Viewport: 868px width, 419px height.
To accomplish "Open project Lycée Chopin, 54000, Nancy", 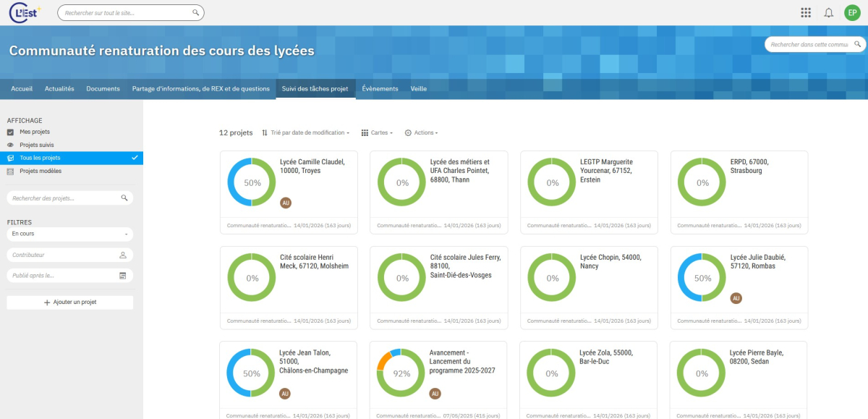I will click(610, 261).
